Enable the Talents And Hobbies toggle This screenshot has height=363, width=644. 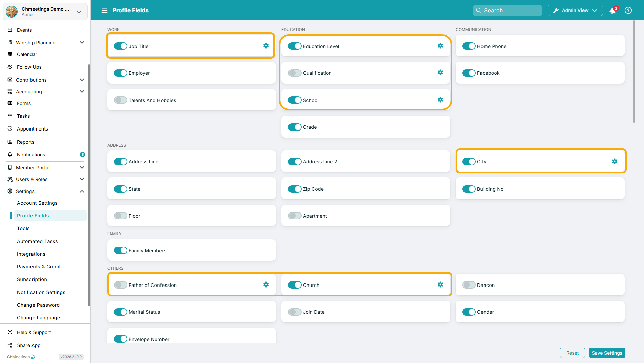pos(121,100)
